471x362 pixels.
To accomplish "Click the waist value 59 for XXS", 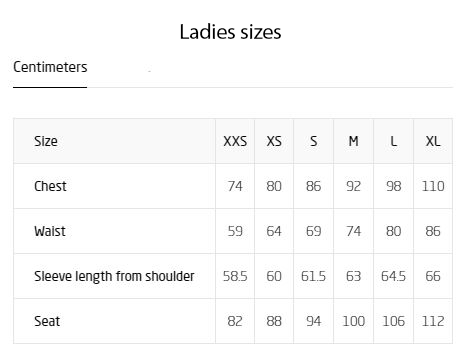I will pos(235,231).
